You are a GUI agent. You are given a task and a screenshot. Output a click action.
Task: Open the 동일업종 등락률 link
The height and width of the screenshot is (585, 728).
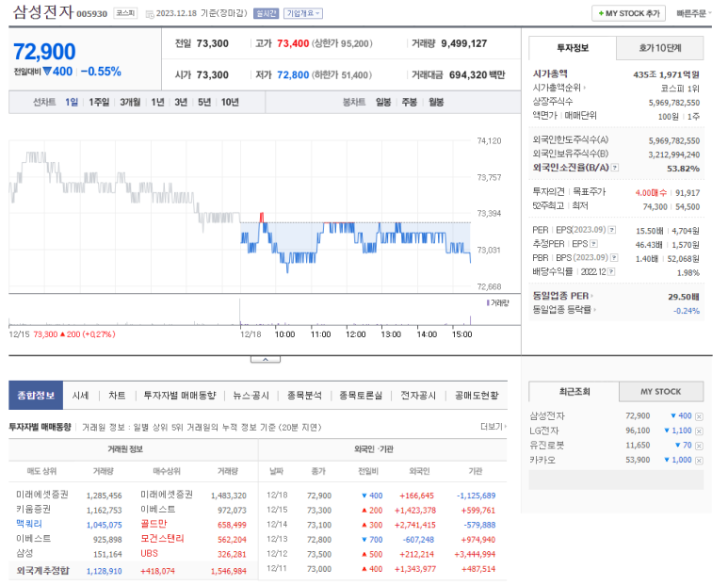click(x=564, y=310)
